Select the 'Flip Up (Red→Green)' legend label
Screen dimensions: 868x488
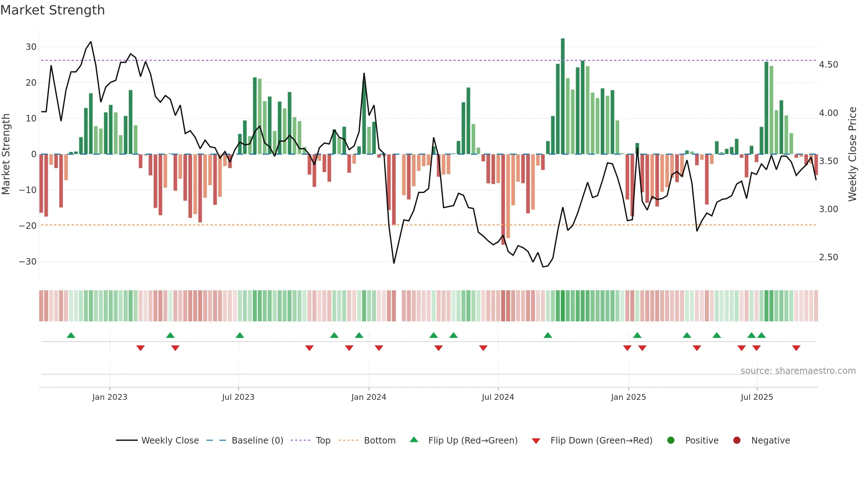pyautogui.click(x=473, y=440)
